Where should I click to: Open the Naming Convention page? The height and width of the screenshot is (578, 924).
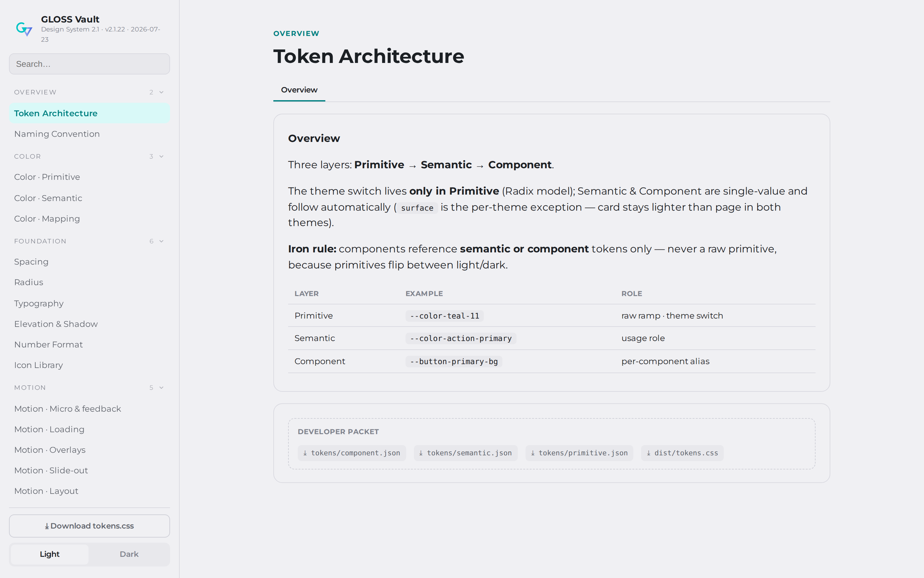click(89, 134)
